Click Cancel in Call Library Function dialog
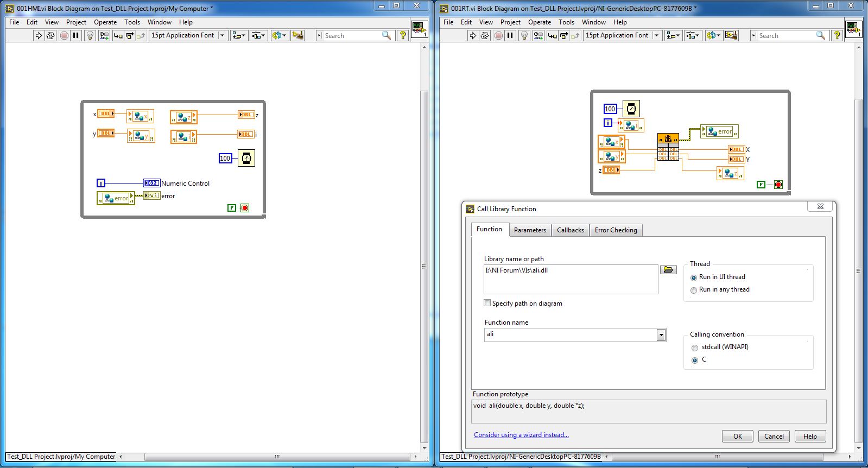868x468 pixels. click(x=774, y=437)
